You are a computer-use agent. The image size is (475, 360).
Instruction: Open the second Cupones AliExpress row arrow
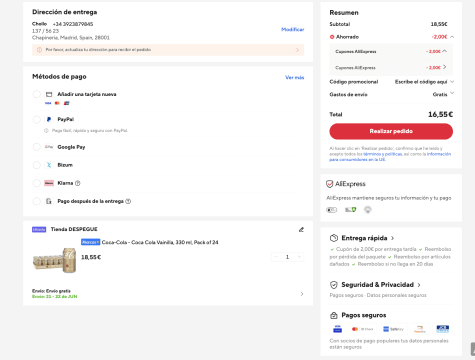(445, 67)
